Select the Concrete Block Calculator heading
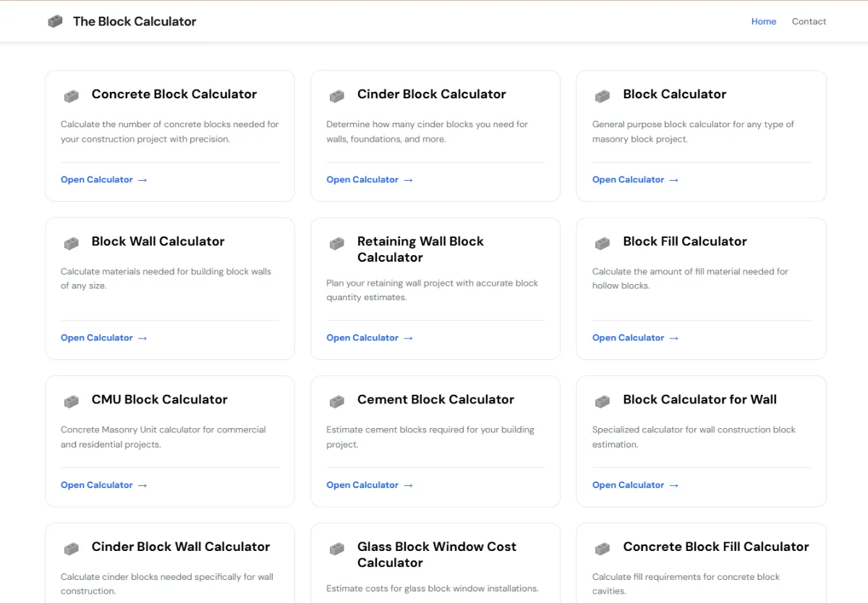868x603 pixels. (x=174, y=94)
